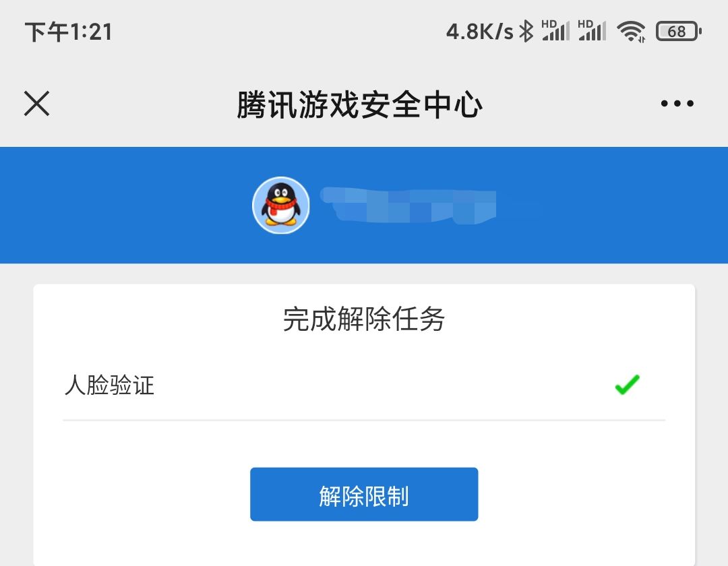Tap empty space below 解除限制 button
Screen dimensions: 728x566
point(364,543)
